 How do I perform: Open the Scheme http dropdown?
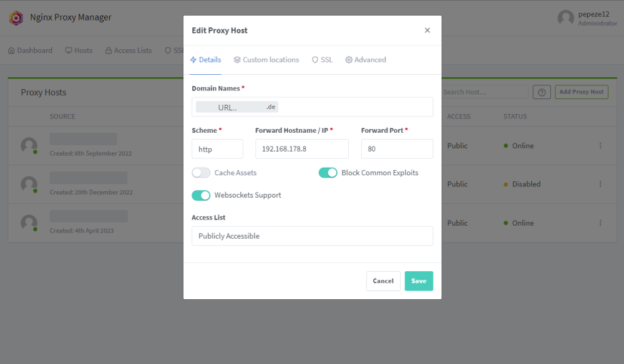click(217, 149)
